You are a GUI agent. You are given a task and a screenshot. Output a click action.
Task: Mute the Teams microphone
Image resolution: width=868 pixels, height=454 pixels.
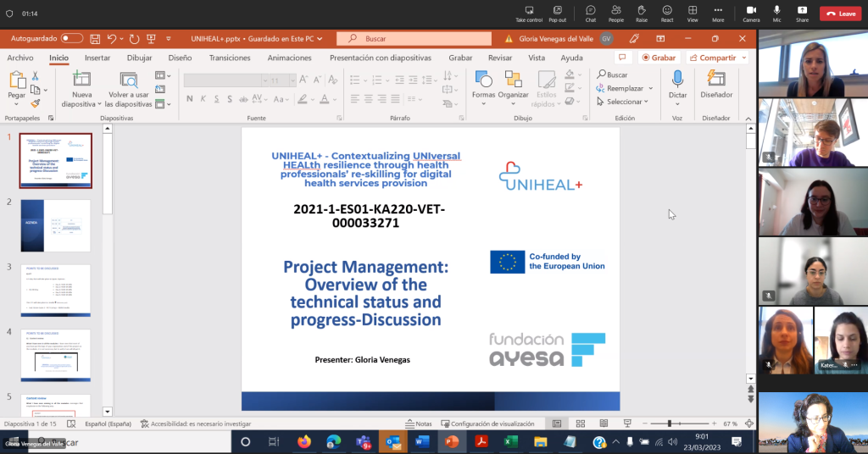click(x=776, y=13)
